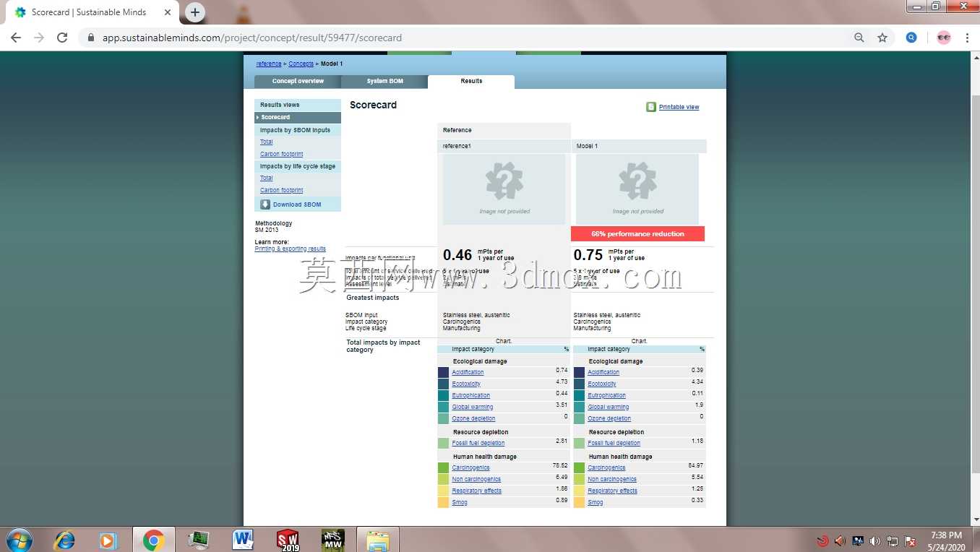
Task: Open Total under Impacts by SBOM inputs
Action: pyautogui.click(x=267, y=142)
